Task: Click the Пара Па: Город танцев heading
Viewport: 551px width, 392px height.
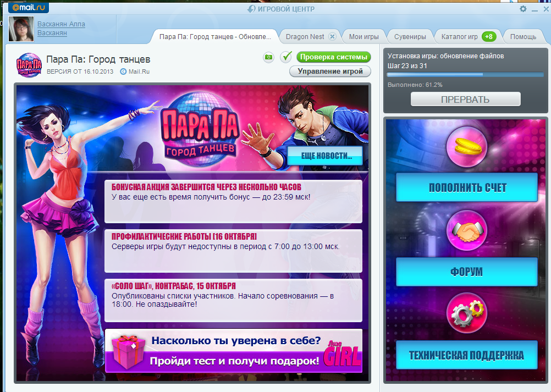Action: [98, 59]
